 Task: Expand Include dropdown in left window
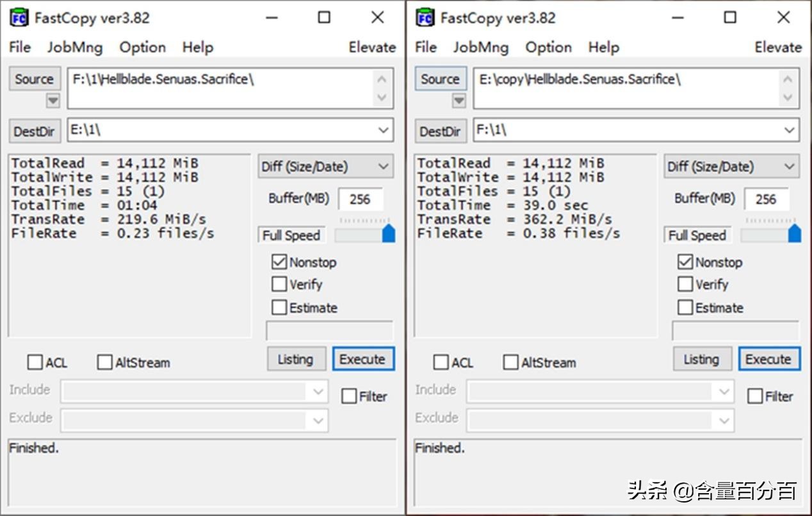click(x=318, y=391)
